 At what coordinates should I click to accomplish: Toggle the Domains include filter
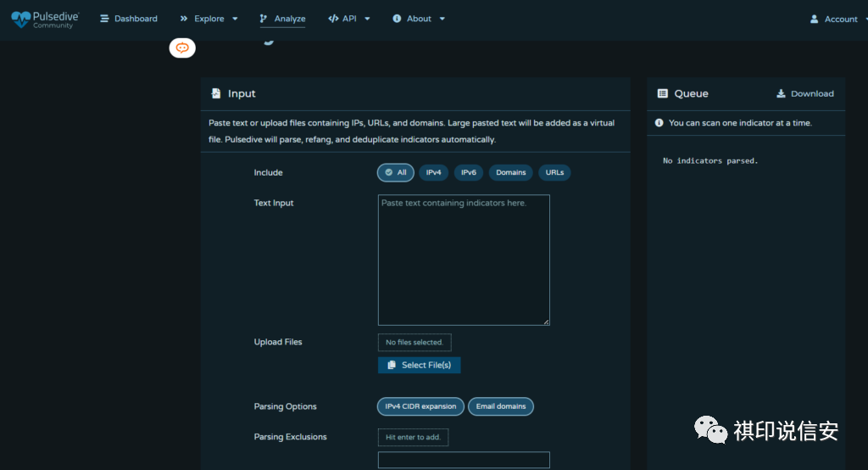510,172
